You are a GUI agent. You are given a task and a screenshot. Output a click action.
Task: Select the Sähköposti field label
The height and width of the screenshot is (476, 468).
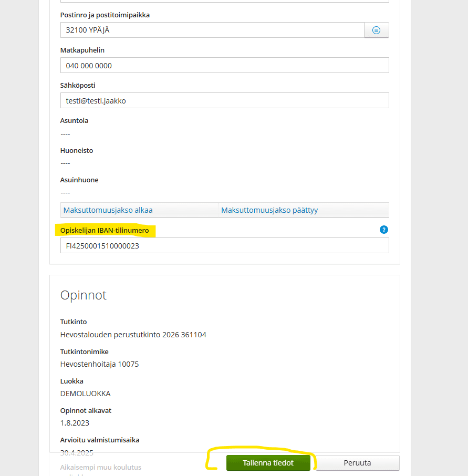point(78,85)
